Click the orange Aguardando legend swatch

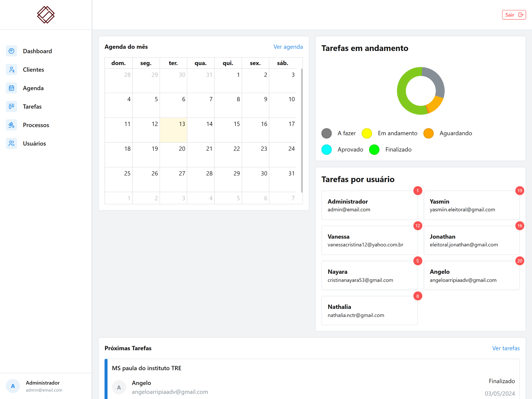click(428, 133)
